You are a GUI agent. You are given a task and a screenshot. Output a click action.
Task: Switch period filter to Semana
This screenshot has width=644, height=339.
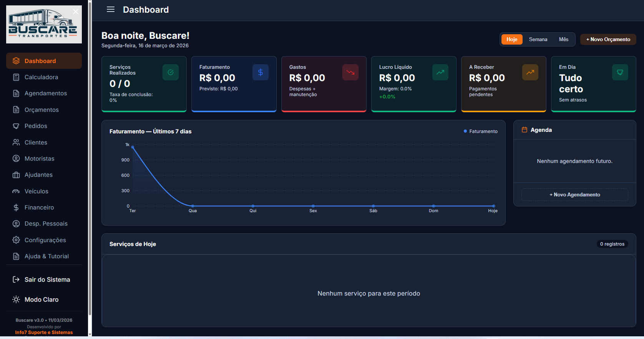(538, 40)
